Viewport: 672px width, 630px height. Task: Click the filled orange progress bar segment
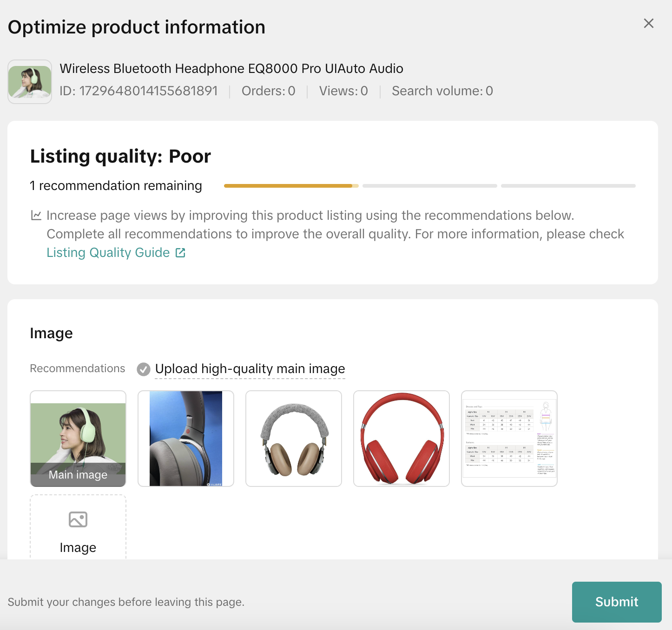coord(288,186)
